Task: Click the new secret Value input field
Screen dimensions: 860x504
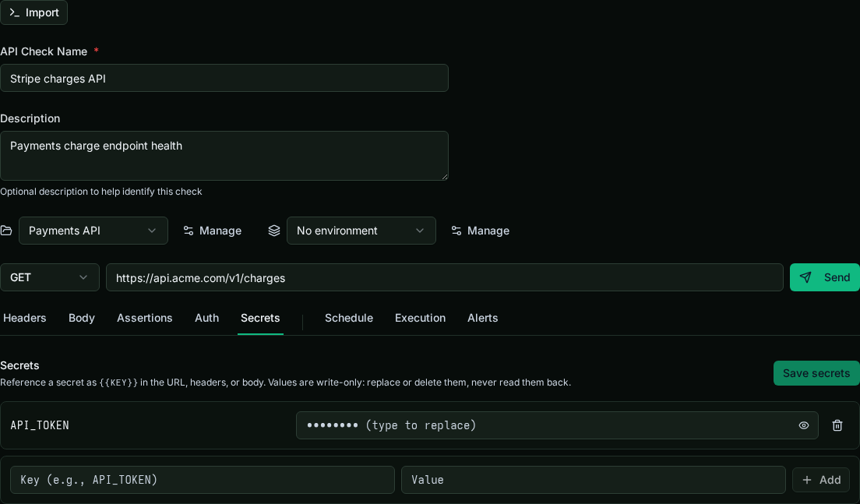Action: pyautogui.click(x=594, y=480)
